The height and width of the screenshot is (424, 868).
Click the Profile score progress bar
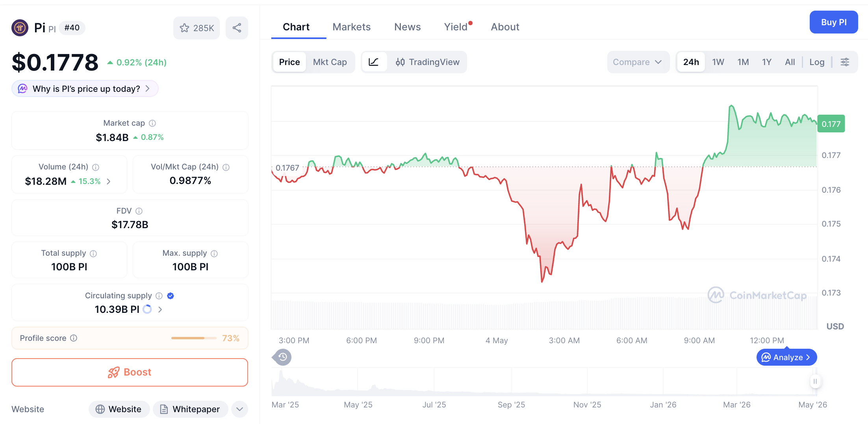pos(194,338)
